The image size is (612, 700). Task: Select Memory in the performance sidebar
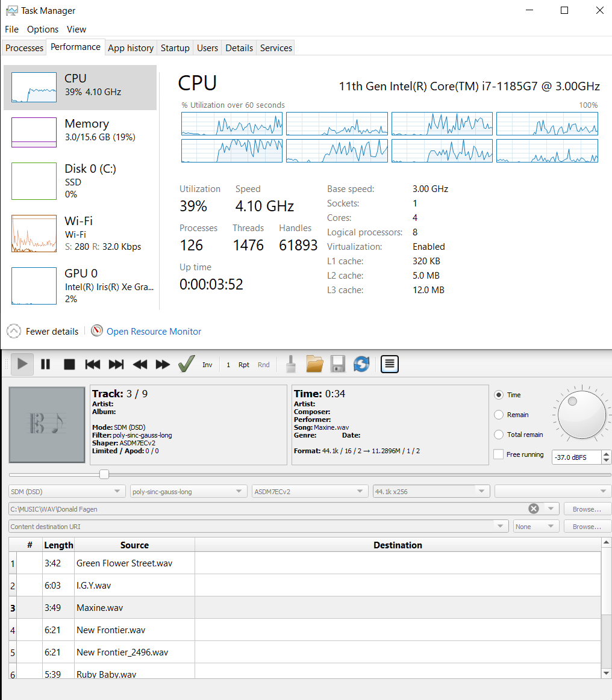(x=80, y=132)
